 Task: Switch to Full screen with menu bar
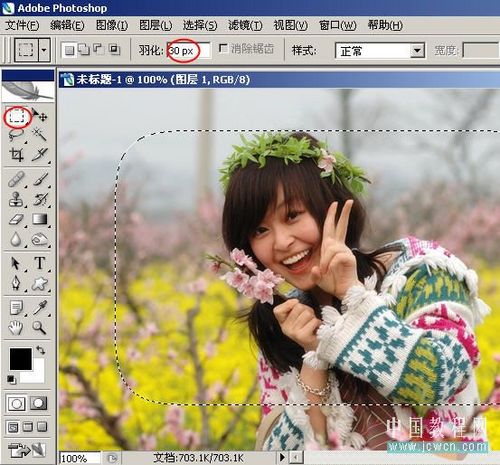(28, 427)
